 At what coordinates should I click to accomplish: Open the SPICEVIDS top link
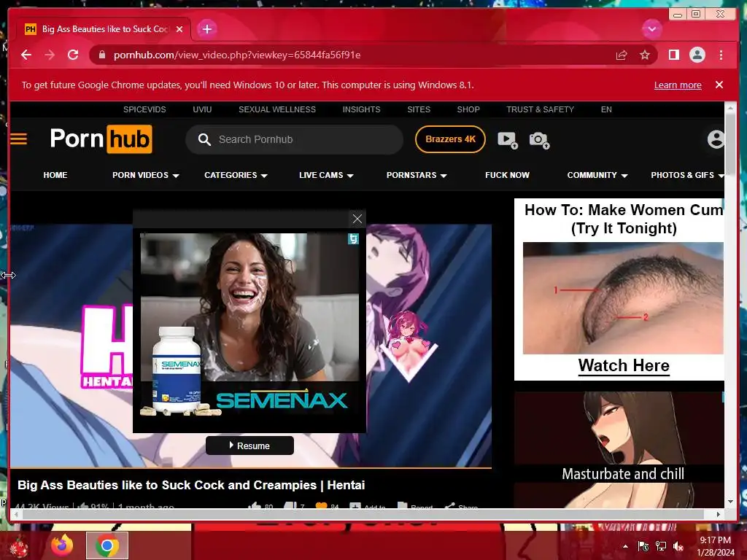(x=144, y=109)
